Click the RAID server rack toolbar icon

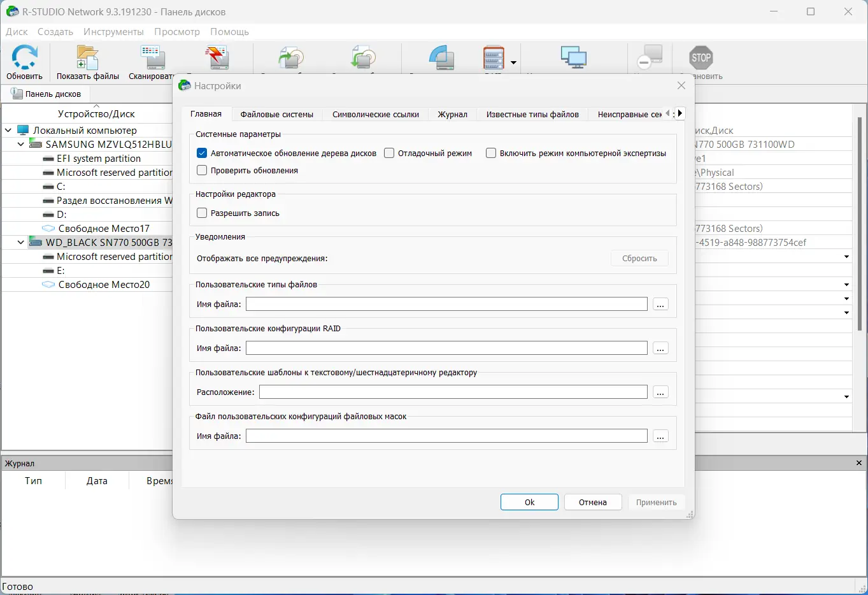coord(494,57)
